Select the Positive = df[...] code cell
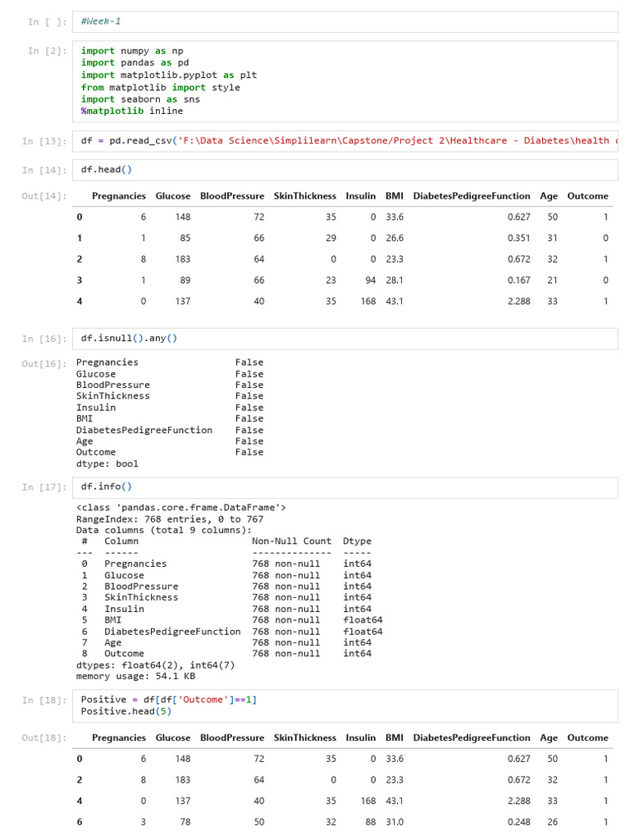 click(345, 705)
